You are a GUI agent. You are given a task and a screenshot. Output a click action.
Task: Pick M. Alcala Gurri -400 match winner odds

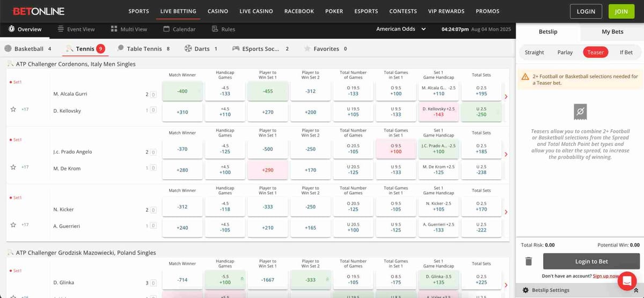[x=182, y=91]
